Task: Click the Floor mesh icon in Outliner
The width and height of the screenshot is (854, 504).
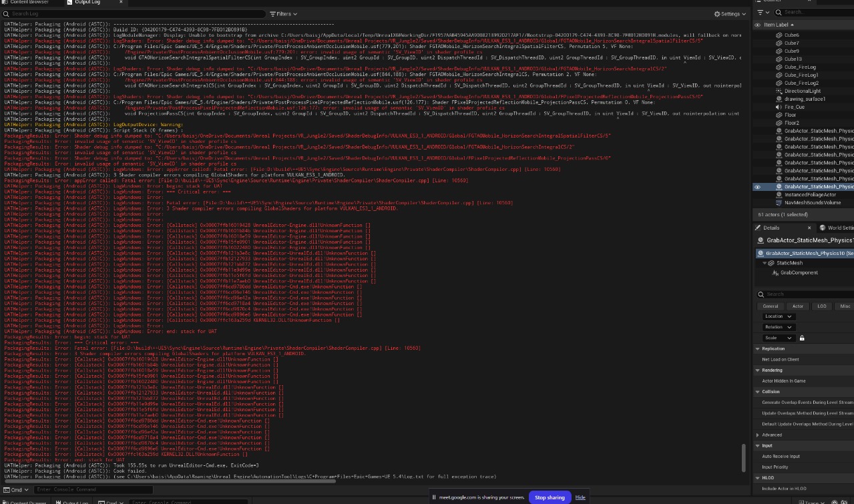Action: pos(779,115)
